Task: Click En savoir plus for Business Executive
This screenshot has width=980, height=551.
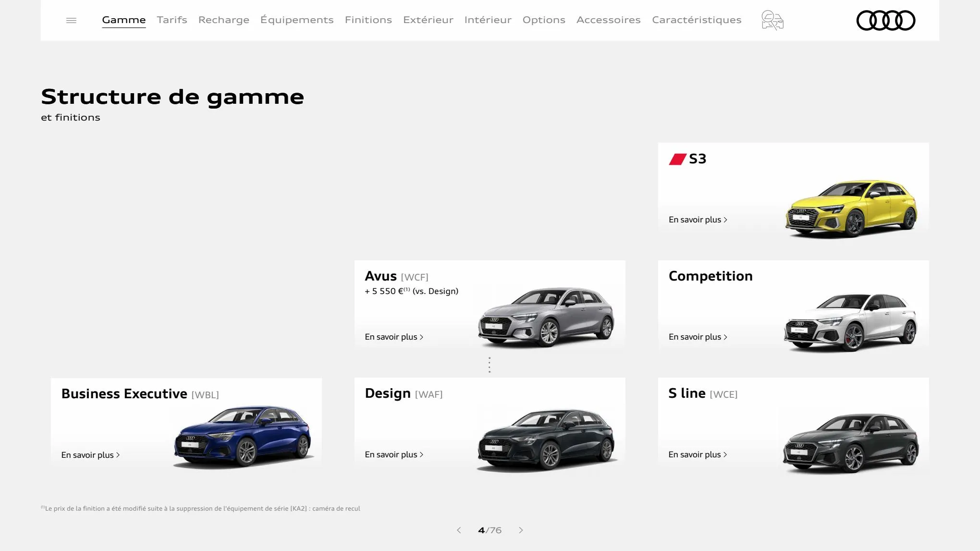Action: click(90, 455)
